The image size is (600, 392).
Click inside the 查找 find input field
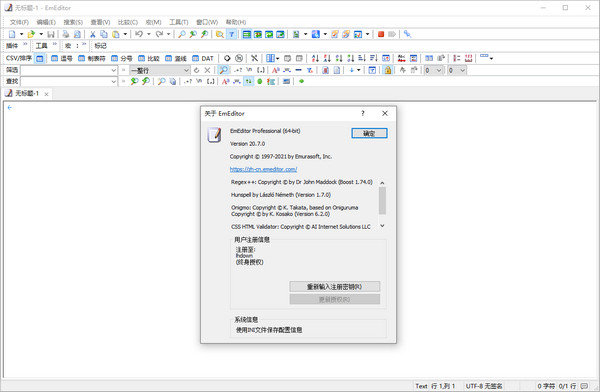[65, 81]
